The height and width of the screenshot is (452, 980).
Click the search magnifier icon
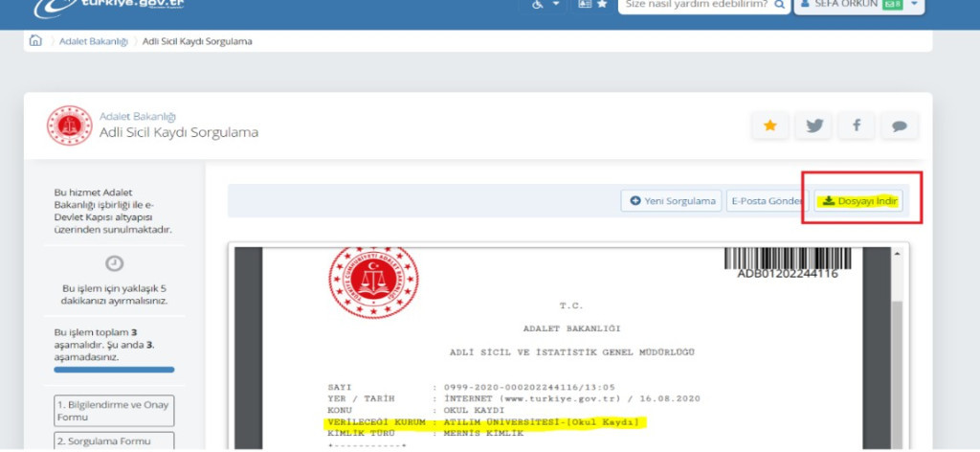click(780, 6)
